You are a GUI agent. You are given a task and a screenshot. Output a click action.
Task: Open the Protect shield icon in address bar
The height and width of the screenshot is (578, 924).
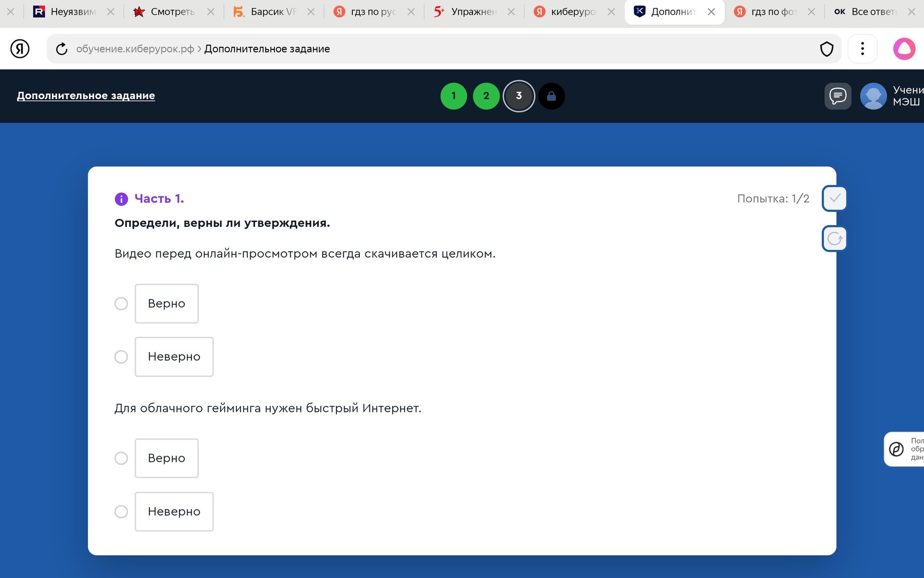pyautogui.click(x=826, y=49)
